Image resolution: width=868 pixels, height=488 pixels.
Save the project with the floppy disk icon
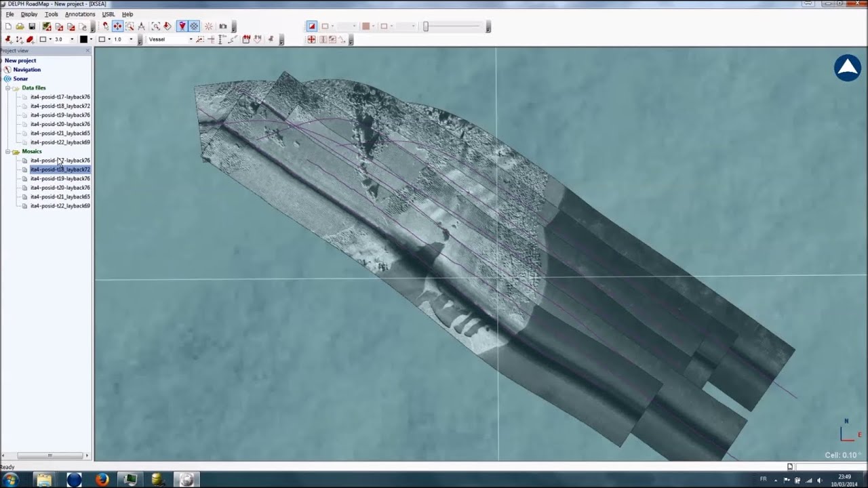[32, 26]
